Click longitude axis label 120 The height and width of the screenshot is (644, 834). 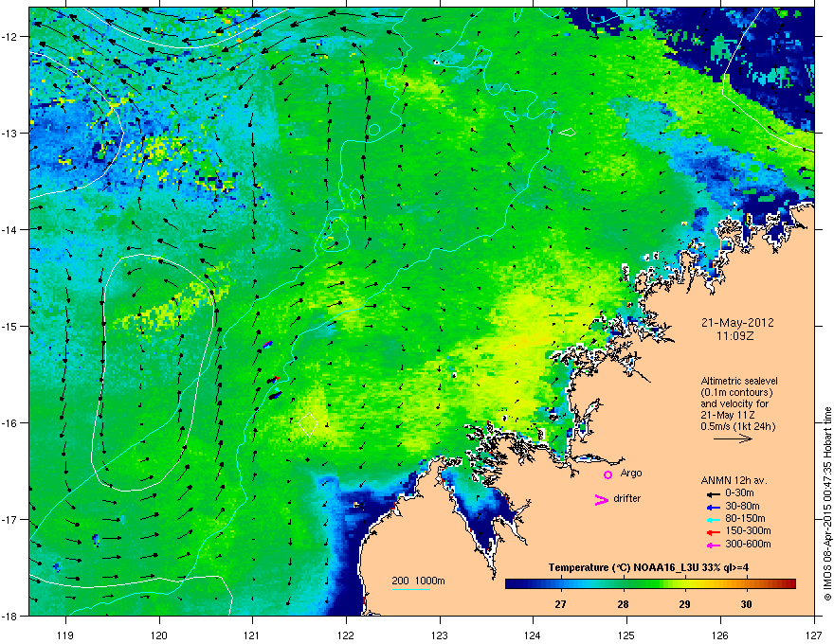click(x=159, y=635)
